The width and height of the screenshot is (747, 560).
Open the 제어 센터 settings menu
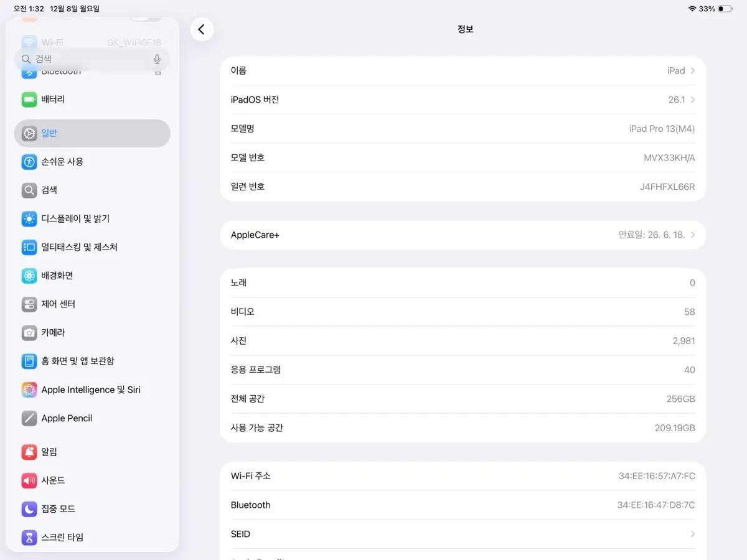pos(92,304)
